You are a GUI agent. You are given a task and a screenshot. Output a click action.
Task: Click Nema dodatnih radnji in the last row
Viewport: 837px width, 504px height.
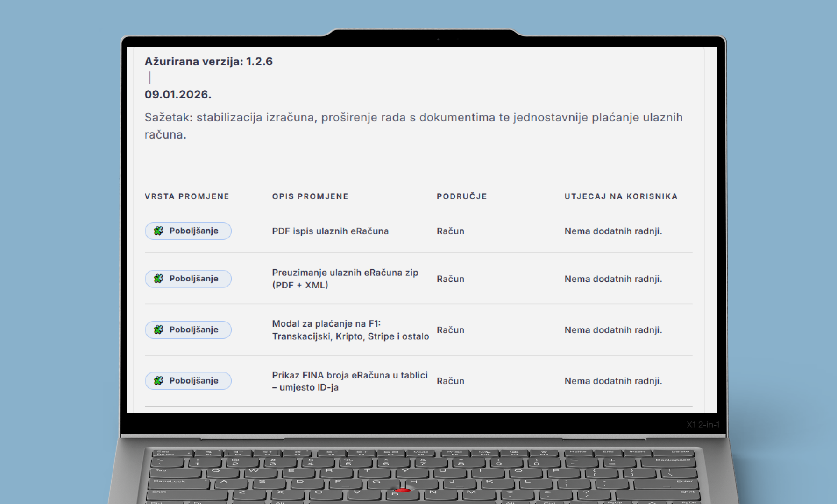coord(613,380)
